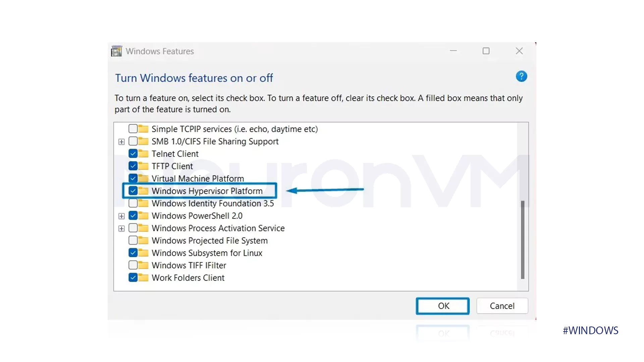Select the Simple TCPIP services label
644x362 pixels.
[235, 129]
